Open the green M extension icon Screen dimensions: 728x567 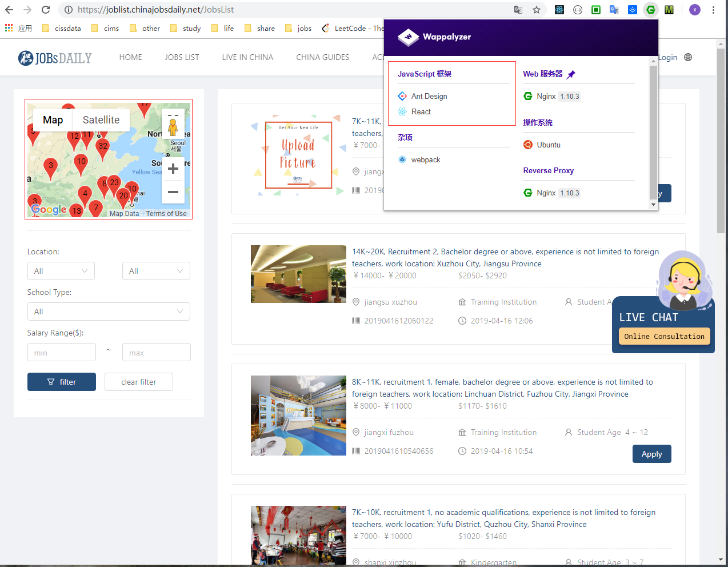point(669,10)
